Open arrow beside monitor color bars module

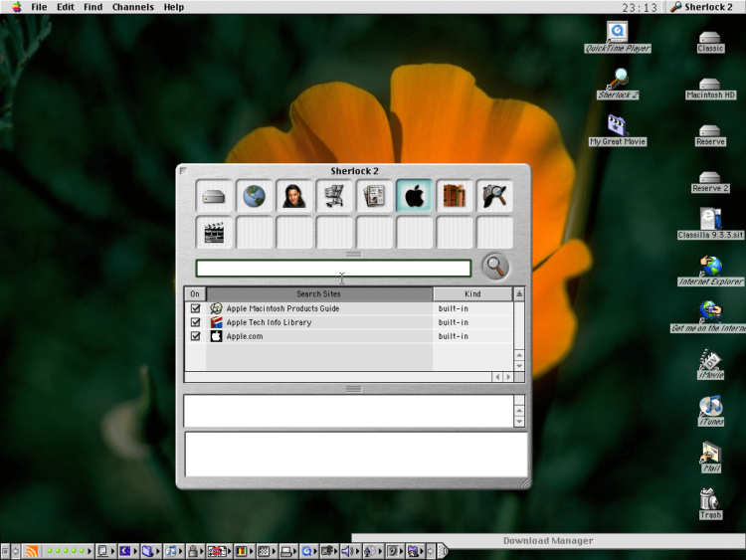[x=252, y=551]
